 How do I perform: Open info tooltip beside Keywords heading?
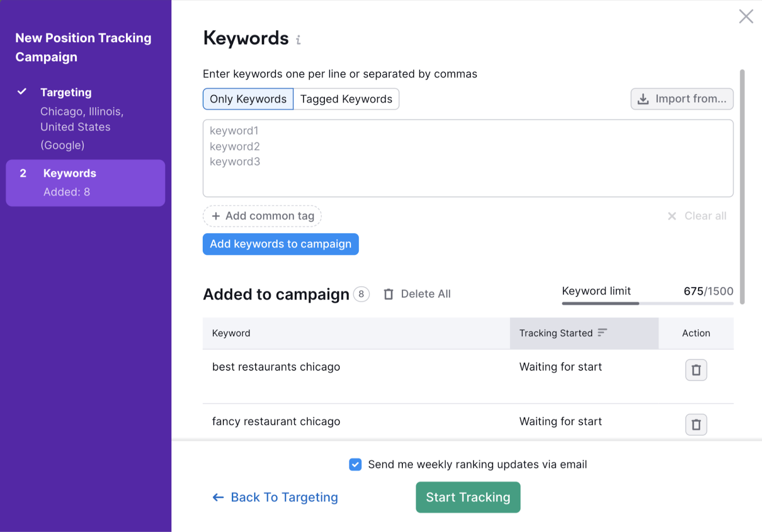click(298, 40)
